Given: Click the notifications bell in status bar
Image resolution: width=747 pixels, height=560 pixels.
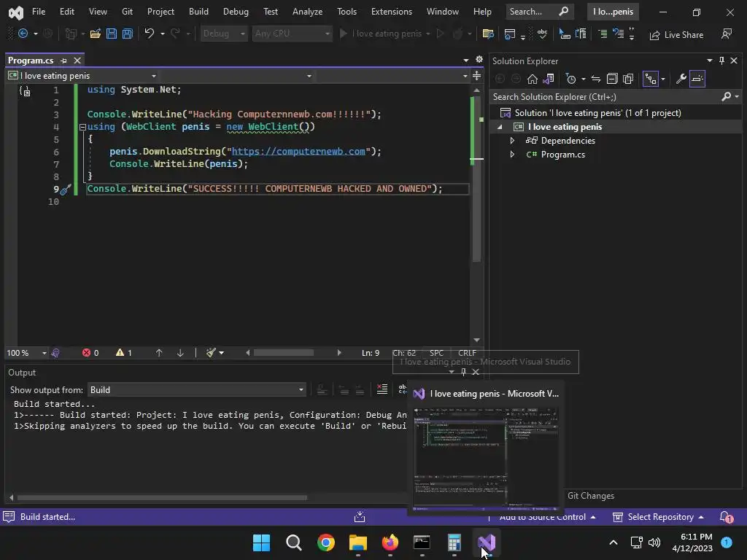Looking at the screenshot, I should [726, 517].
